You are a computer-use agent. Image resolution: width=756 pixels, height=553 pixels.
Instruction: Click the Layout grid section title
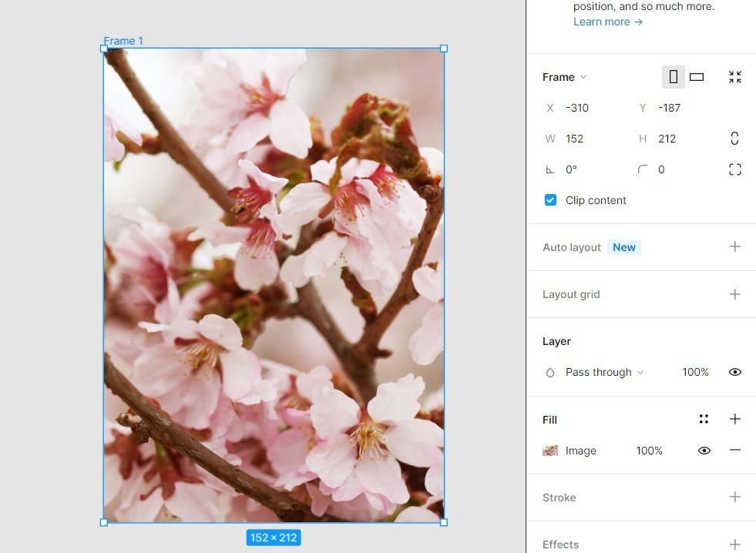(571, 294)
